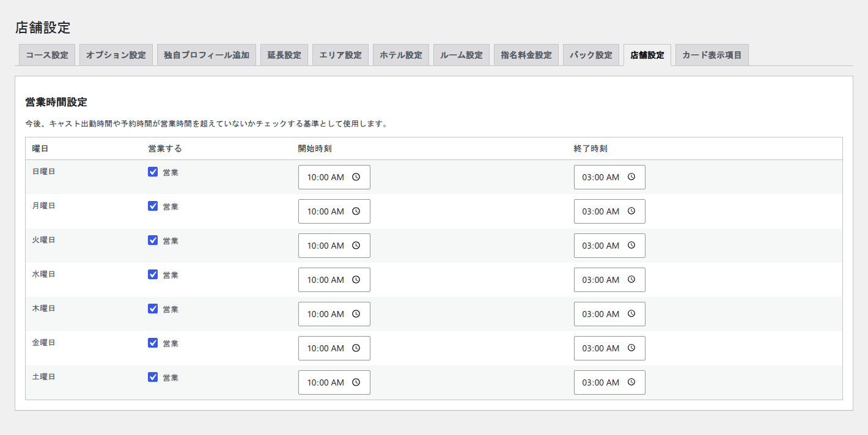Open time picker clock for 月曜日 start time
The width and height of the screenshot is (868, 435).
point(356,211)
